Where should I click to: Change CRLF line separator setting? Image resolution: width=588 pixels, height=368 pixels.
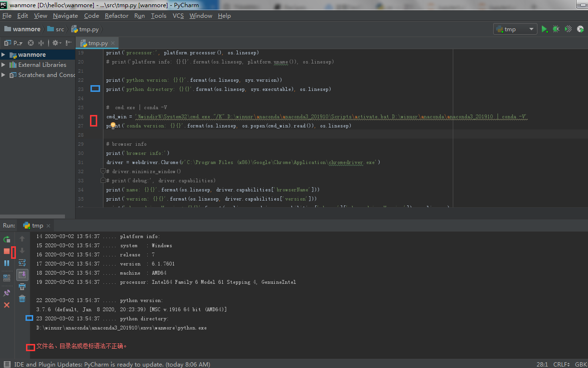coord(562,364)
